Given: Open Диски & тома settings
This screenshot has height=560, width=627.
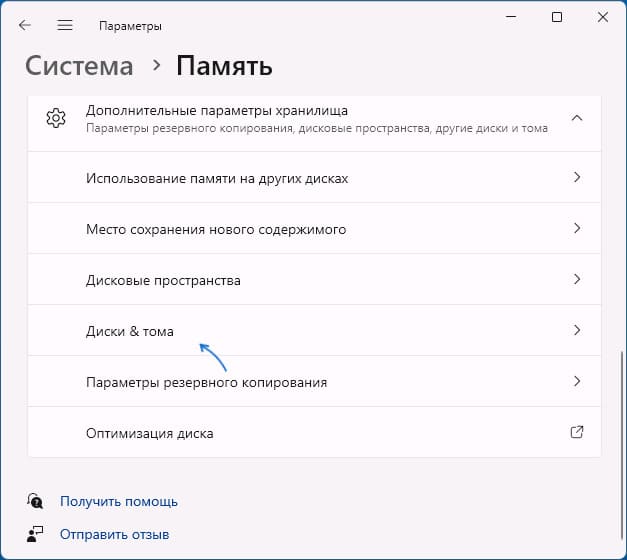Looking at the screenshot, I should pos(130,331).
